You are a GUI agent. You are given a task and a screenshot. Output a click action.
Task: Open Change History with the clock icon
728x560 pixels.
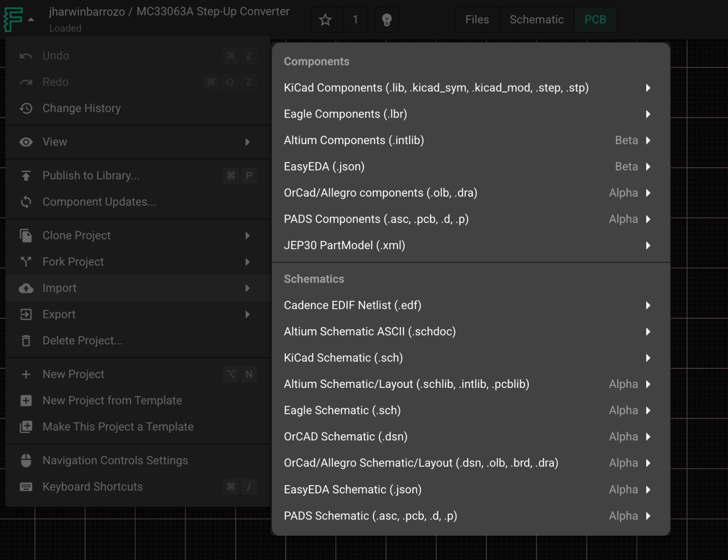point(26,108)
